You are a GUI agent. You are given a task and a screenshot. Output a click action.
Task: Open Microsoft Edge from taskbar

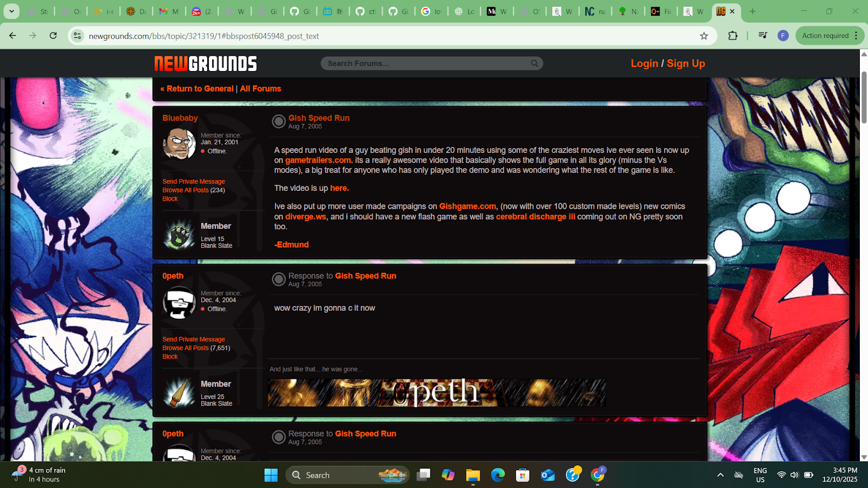coord(498,475)
